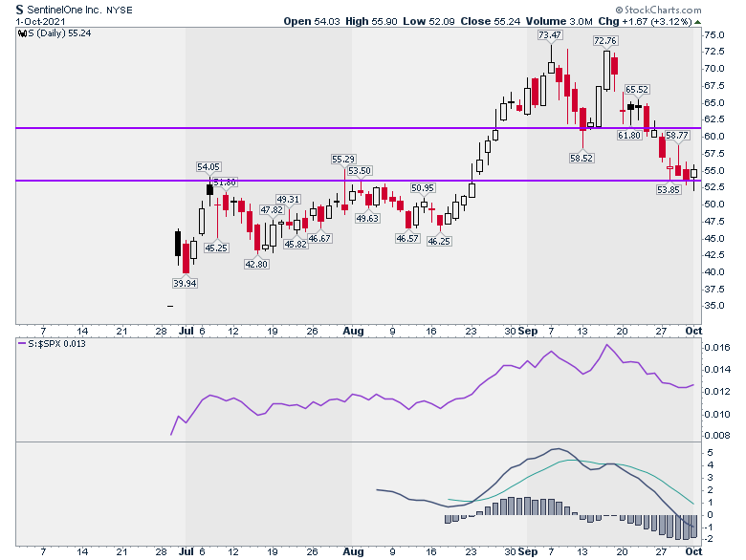Click the 39.94 low price label
This screenshot has width=746, height=560.
(185, 284)
